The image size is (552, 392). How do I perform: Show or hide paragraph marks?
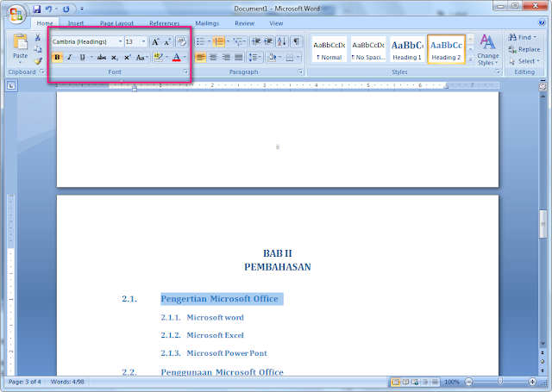297,41
